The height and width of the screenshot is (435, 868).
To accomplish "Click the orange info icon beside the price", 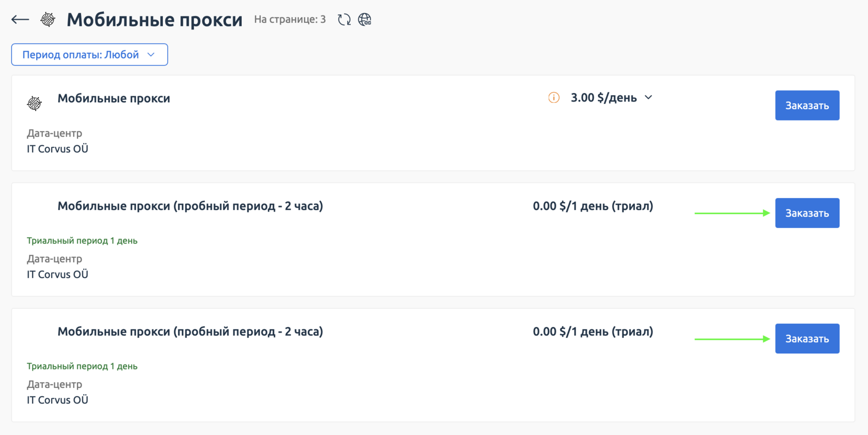I will pyautogui.click(x=553, y=97).
